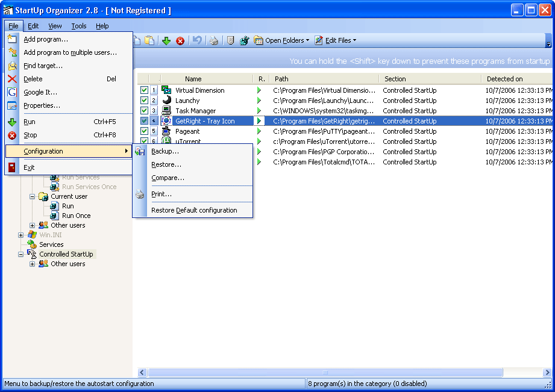Click the Services tree icon

[x=32, y=244]
